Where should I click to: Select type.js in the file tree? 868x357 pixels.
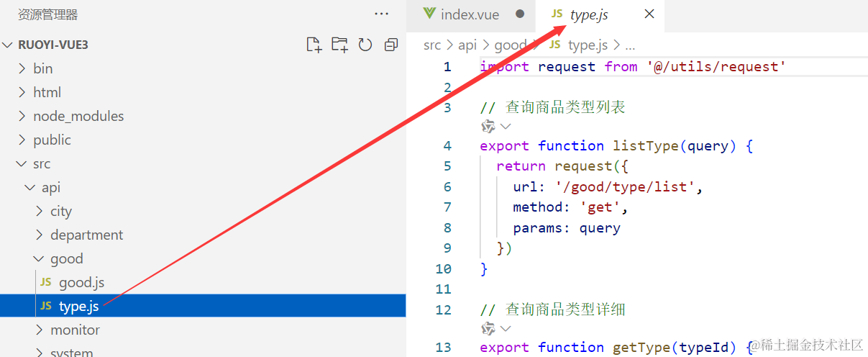[78, 306]
